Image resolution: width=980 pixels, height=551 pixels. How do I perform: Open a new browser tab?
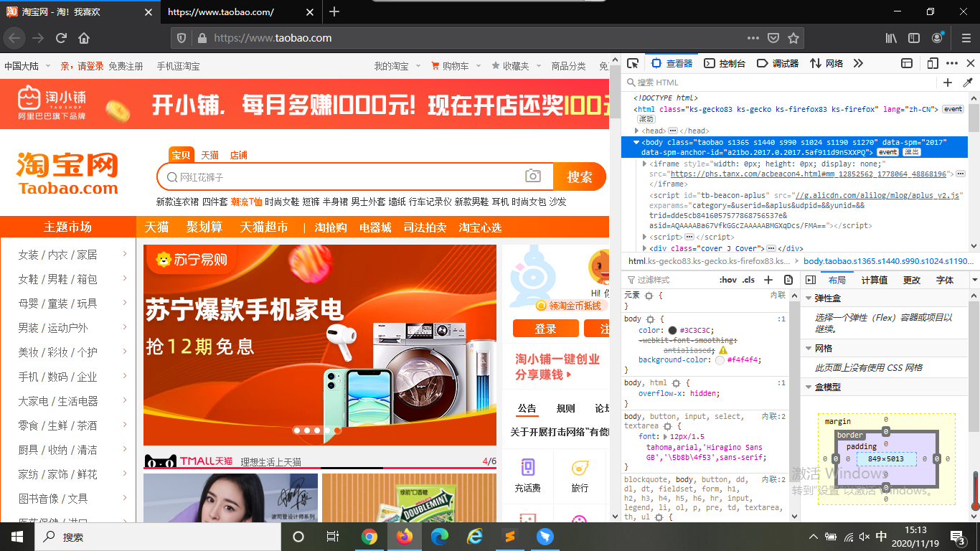334,11
